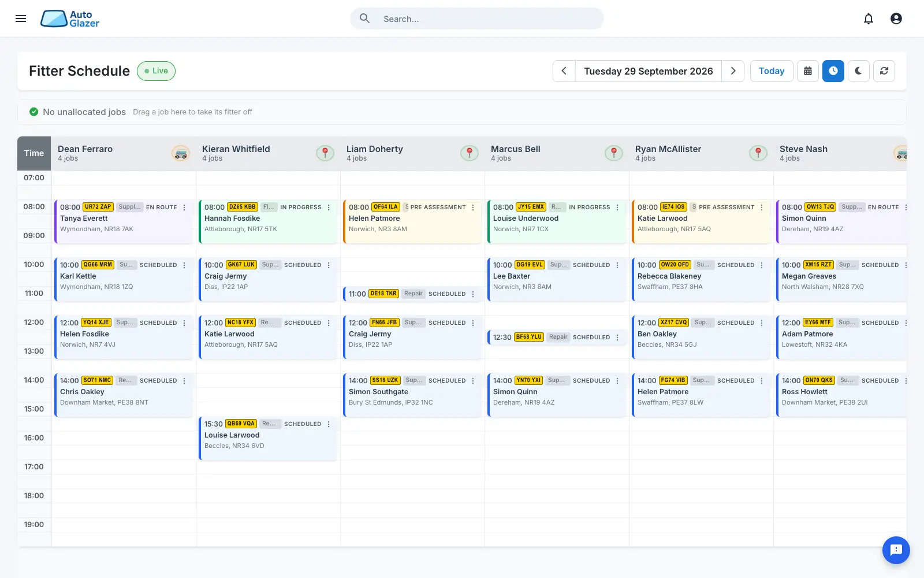Viewport: 924px width, 578px height.
Task: Open options menu for BF68 YLU job
Action: (617, 338)
